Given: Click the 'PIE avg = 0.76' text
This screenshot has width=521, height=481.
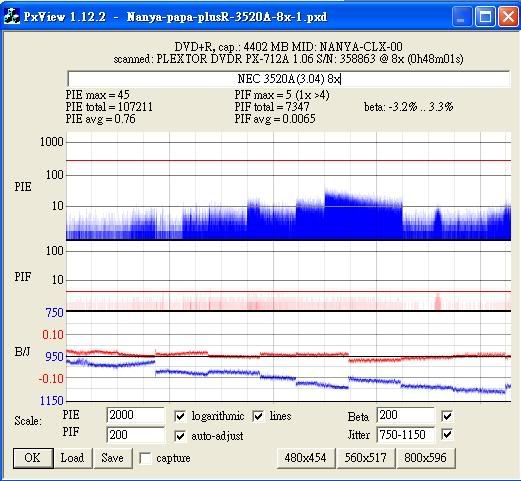Looking at the screenshot, I should click(x=100, y=119).
